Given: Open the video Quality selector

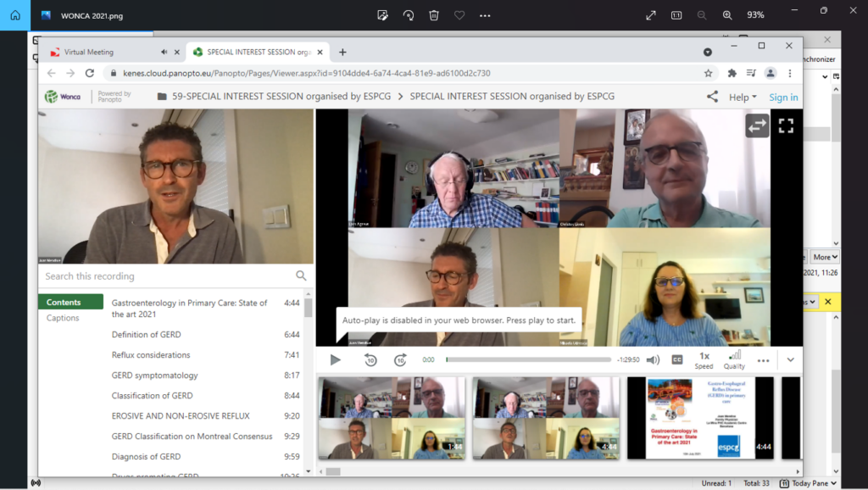Looking at the screenshot, I should (x=735, y=360).
